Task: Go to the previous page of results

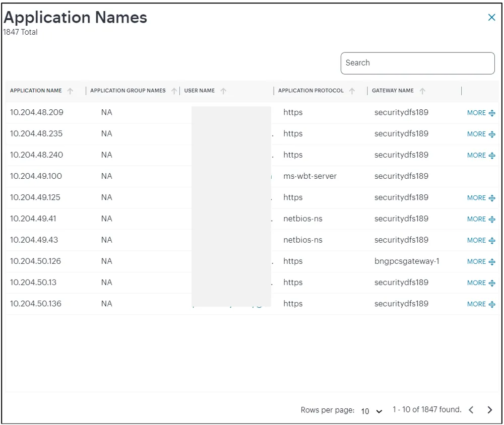Action: tap(471, 410)
